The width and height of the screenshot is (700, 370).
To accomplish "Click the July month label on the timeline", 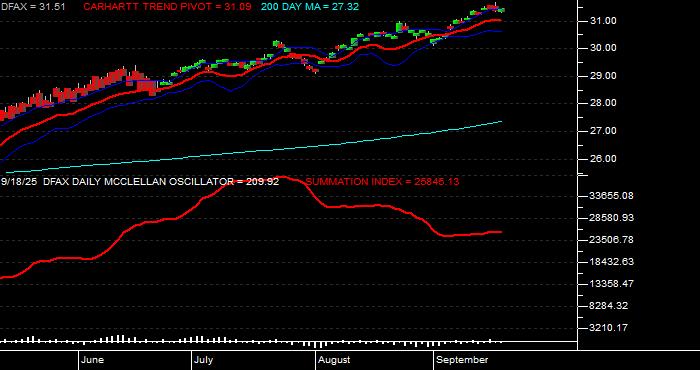I will pos(204,360).
